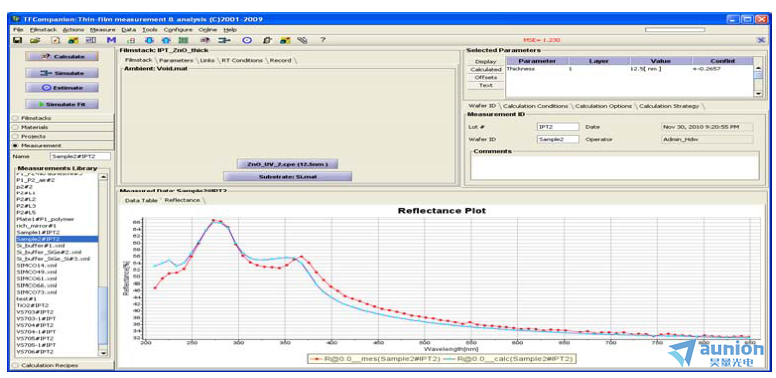
Task: Switch to the Calculation Options tab
Action: [603, 106]
